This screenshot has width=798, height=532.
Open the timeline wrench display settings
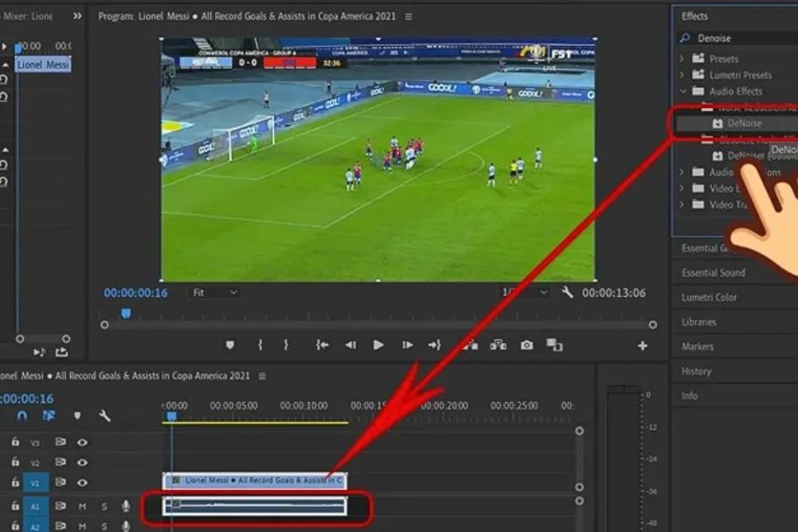click(105, 415)
